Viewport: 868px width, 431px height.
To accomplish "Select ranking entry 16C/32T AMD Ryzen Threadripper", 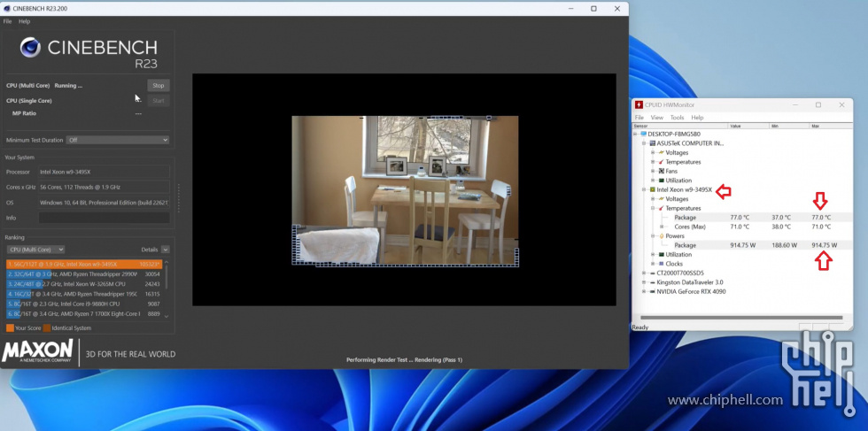I will pos(83,294).
